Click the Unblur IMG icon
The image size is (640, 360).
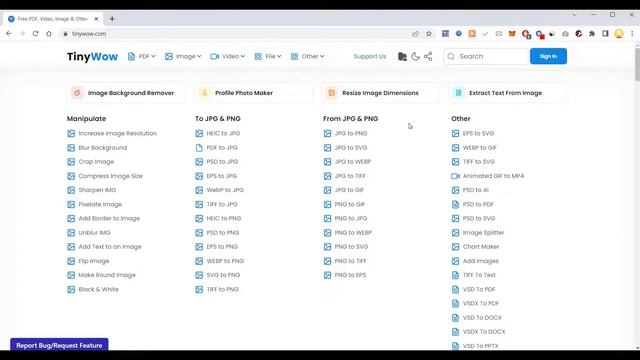[x=71, y=233]
